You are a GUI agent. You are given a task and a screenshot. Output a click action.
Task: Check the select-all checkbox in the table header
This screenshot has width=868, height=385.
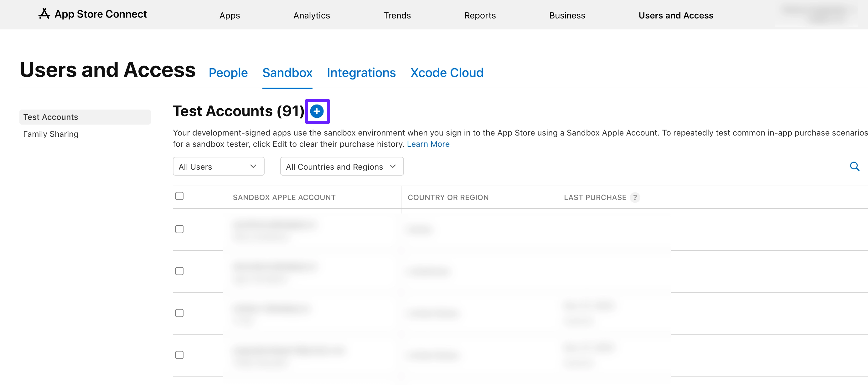pos(179,195)
